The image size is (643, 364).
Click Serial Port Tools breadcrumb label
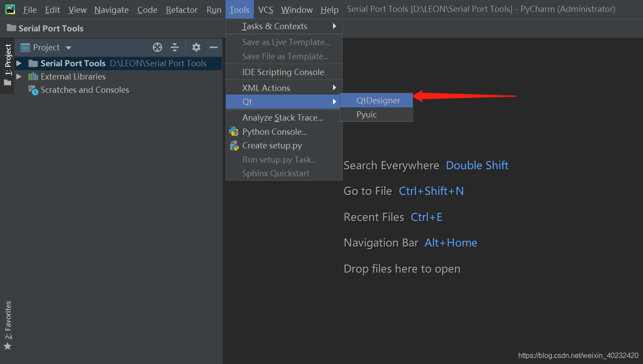point(51,28)
